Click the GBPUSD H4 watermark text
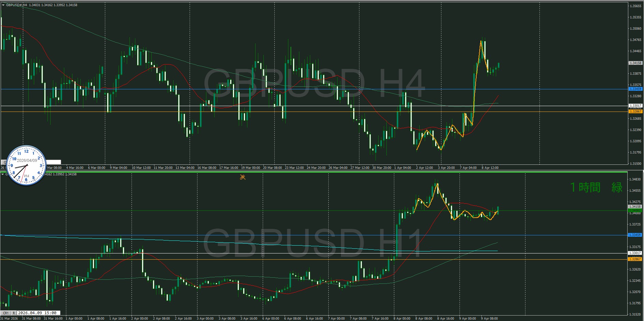 pyautogui.click(x=314, y=83)
